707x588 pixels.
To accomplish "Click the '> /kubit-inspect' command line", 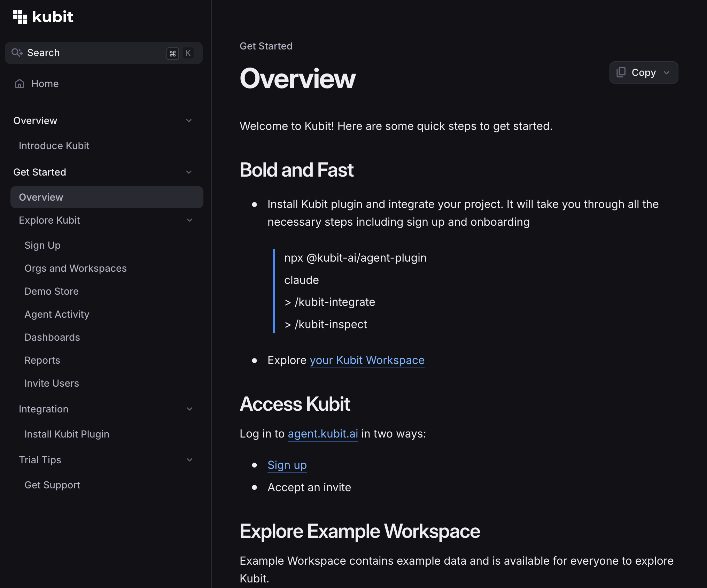I will pos(326,324).
